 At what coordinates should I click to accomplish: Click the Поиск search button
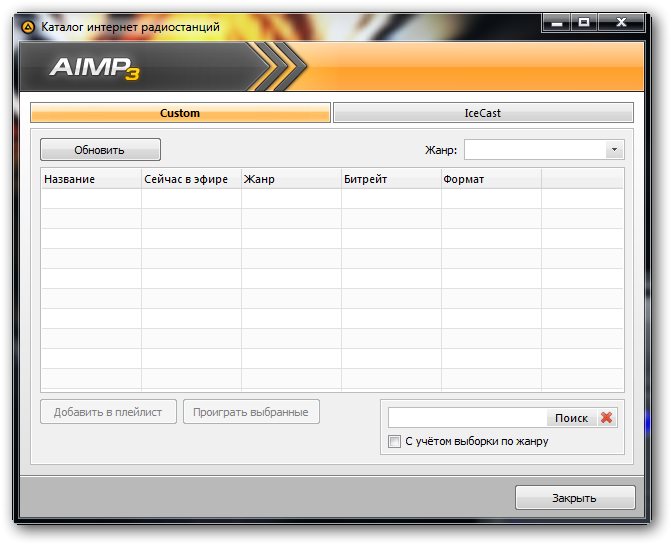tap(571, 418)
